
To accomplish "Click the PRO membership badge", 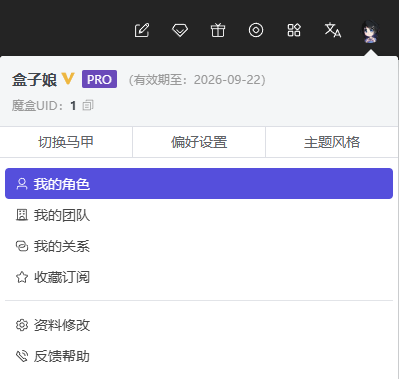I will pyautogui.click(x=99, y=79).
